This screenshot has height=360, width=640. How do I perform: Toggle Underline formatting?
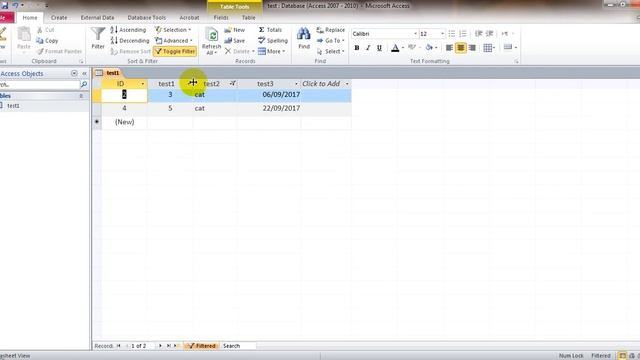379,48
